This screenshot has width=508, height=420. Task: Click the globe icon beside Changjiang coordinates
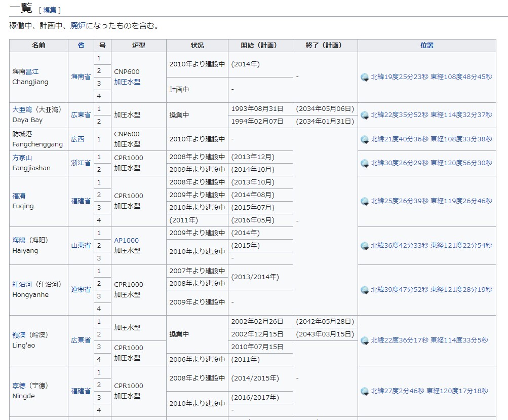[x=365, y=77]
